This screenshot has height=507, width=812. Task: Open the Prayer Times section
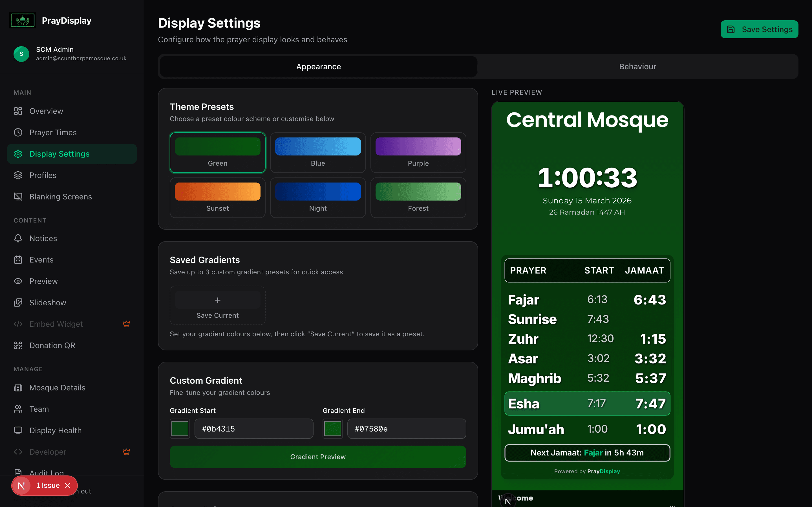pyautogui.click(x=52, y=132)
